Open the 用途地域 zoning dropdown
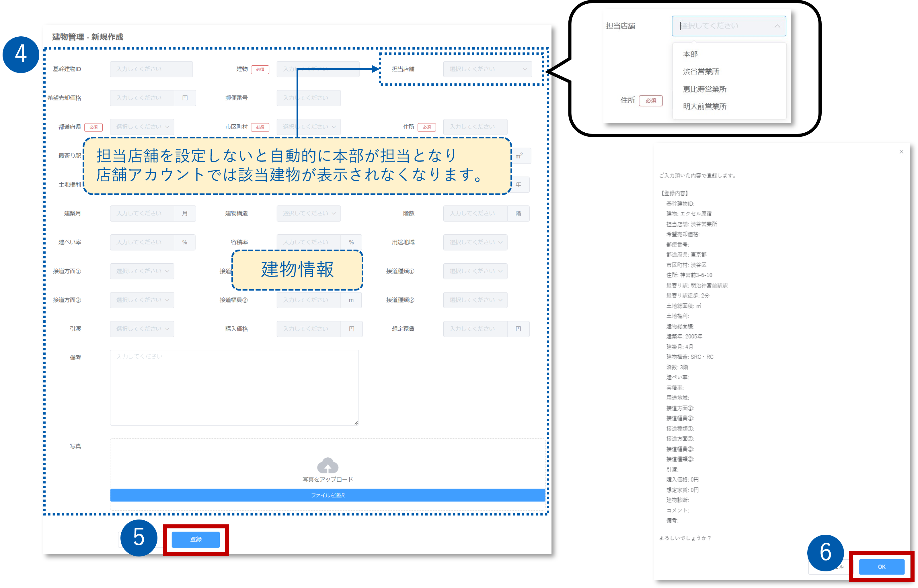The width and height of the screenshot is (918, 588). (475, 242)
